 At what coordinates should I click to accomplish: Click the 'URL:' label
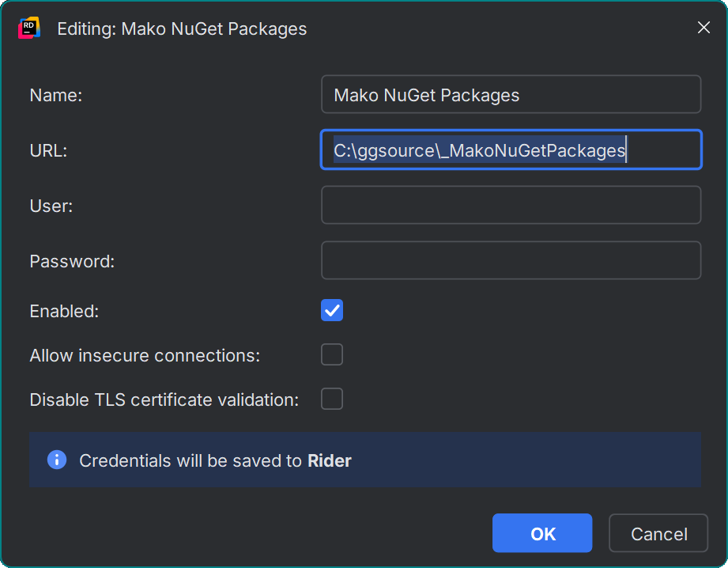coord(48,150)
